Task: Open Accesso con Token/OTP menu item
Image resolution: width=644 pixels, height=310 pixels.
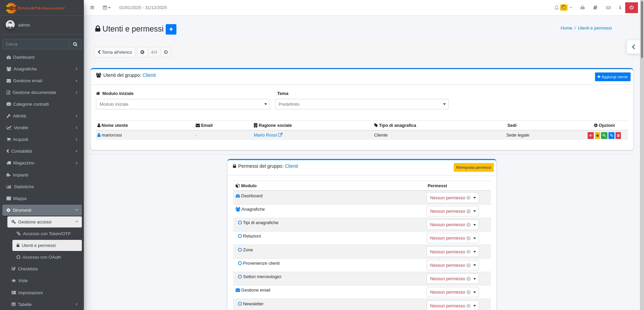Action: [47, 234]
